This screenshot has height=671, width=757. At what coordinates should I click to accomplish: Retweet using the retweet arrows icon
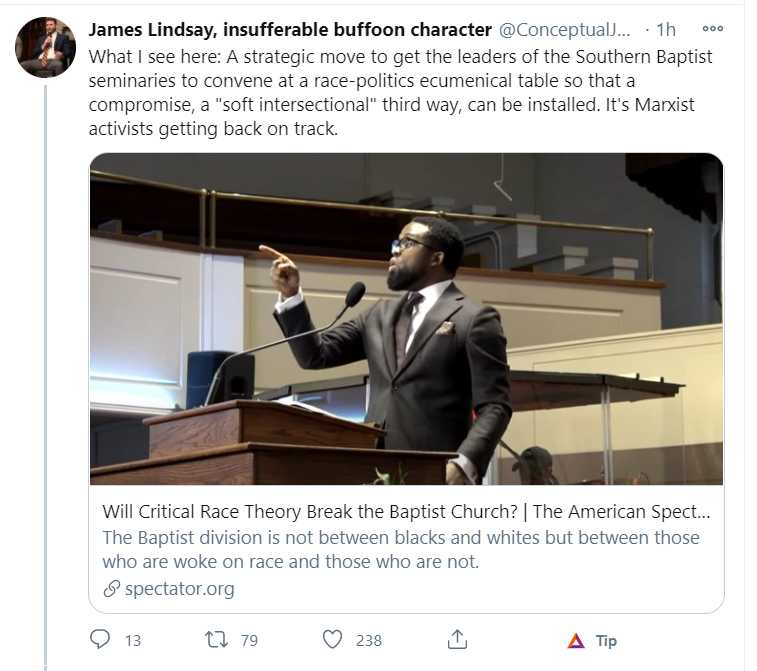[x=217, y=639]
